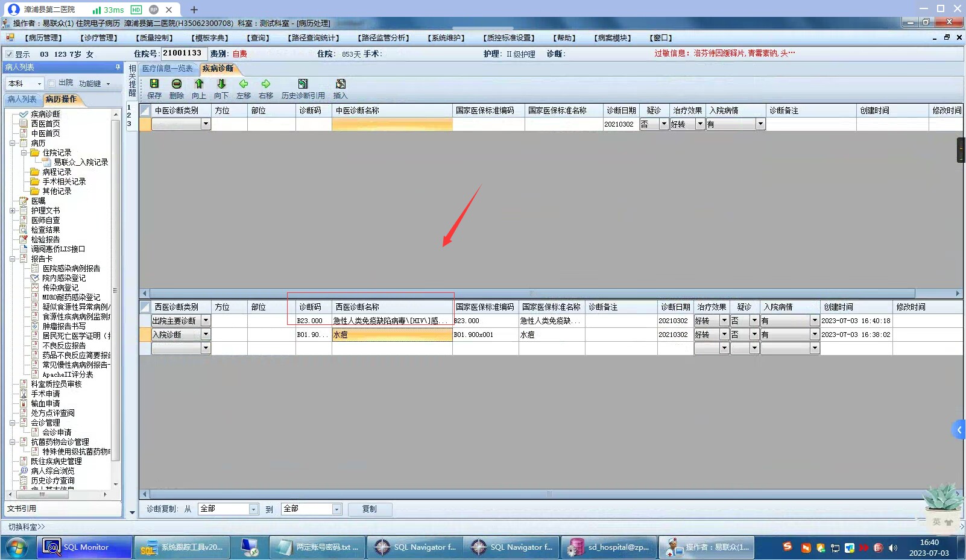Select 易联众_入院记录 in the tree
Screen dimensions: 966x560
81,162
